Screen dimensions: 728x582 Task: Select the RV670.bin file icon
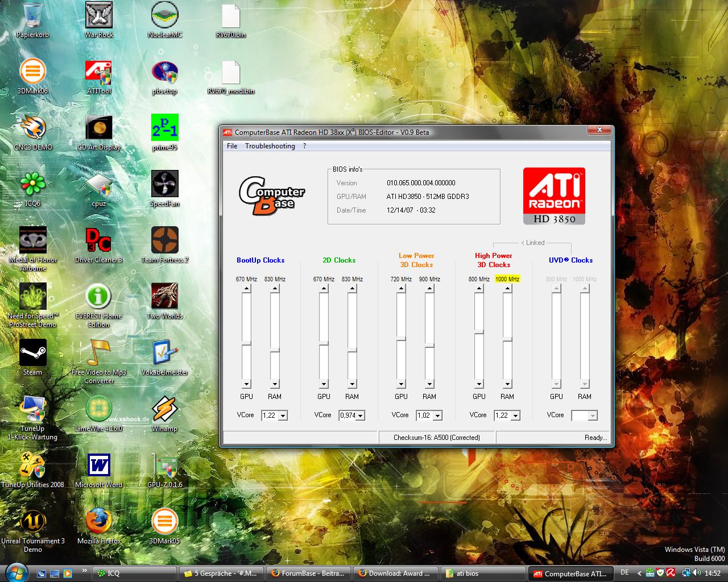point(231,20)
